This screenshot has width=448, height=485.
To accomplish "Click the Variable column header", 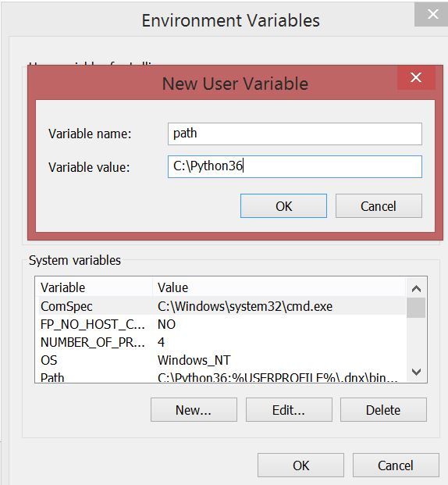I will pyautogui.click(x=94, y=287).
